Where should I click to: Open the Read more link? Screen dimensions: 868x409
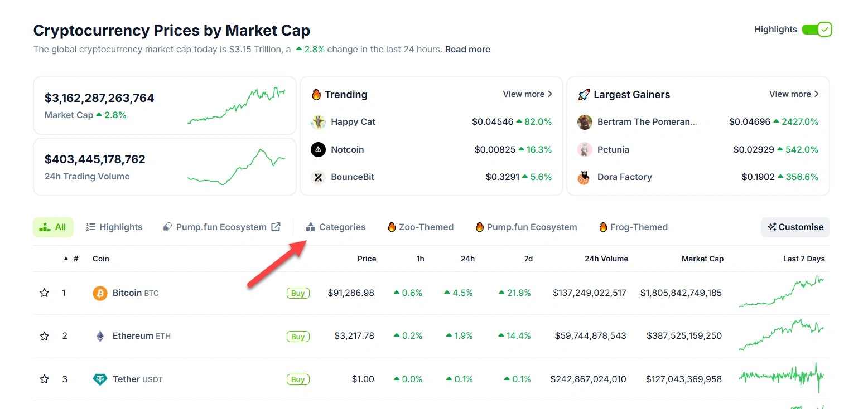467,50
